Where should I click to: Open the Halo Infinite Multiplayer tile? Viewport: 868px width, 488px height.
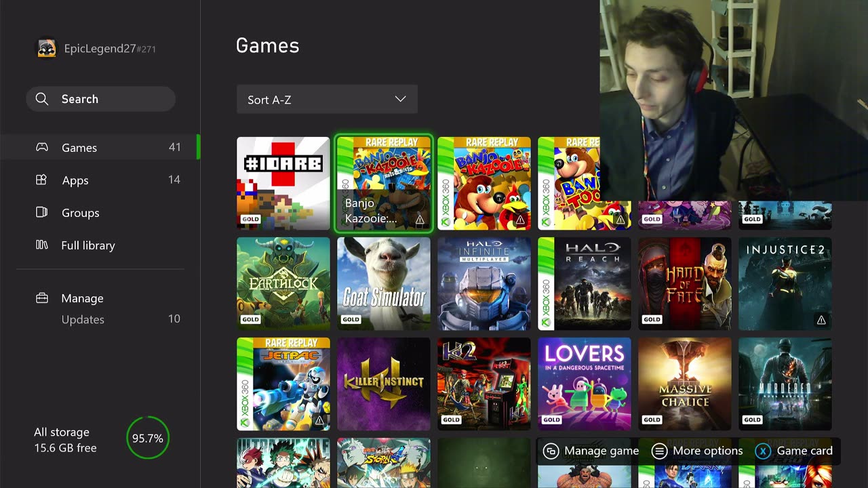[x=484, y=284]
